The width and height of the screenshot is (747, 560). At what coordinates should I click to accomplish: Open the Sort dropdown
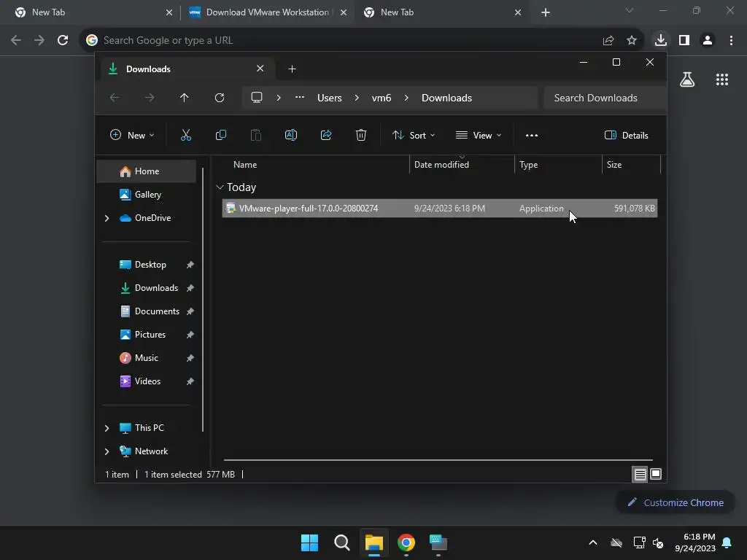pos(414,135)
